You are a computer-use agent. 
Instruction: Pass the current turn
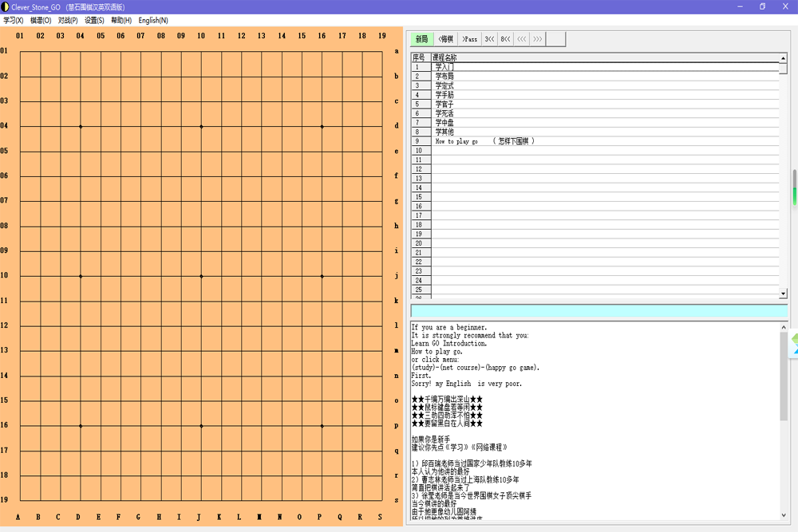470,38
